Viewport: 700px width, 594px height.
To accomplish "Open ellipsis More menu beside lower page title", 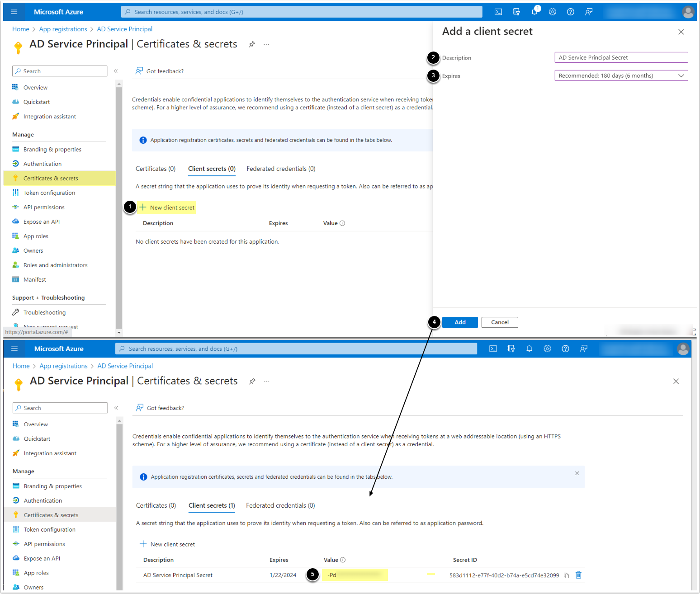I will (x=267, y=381).
